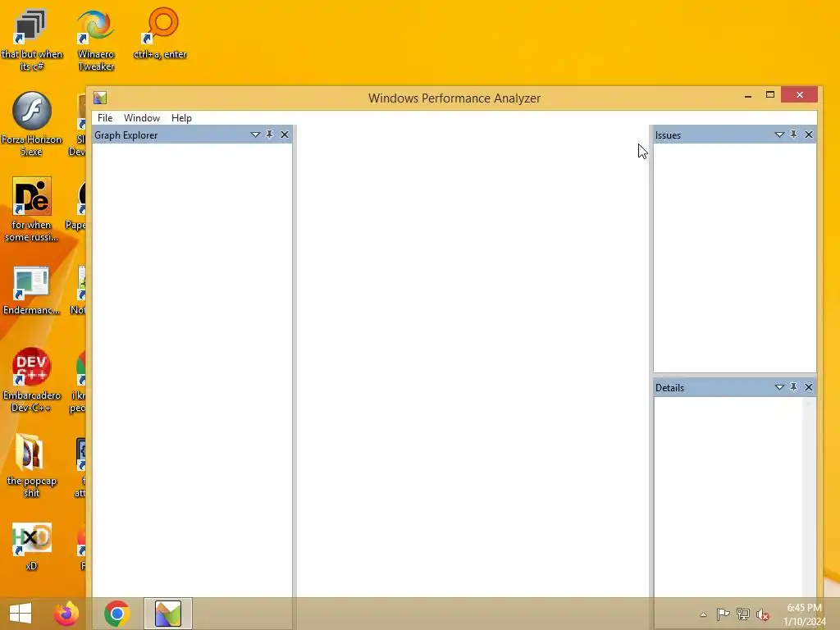Screen dimensions: 840x630
Task: Select the Endermanc... desktop shortcut
Action: point(32,290)
